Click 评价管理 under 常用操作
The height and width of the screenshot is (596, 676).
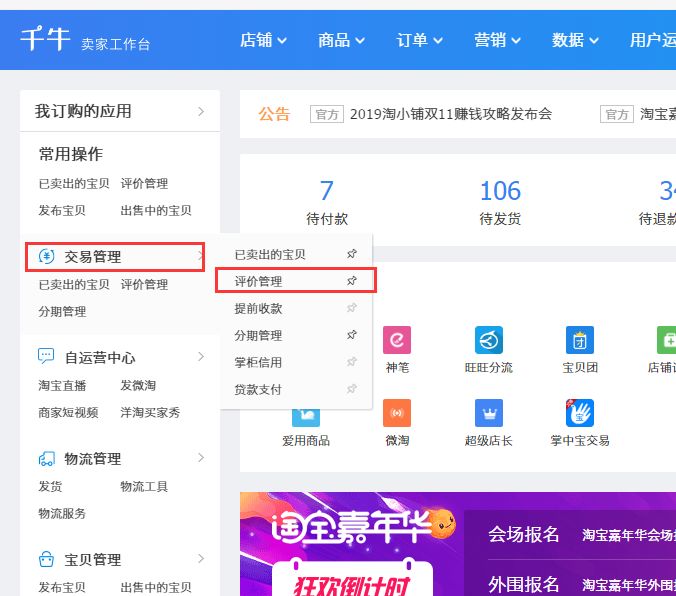click(144, 183)
